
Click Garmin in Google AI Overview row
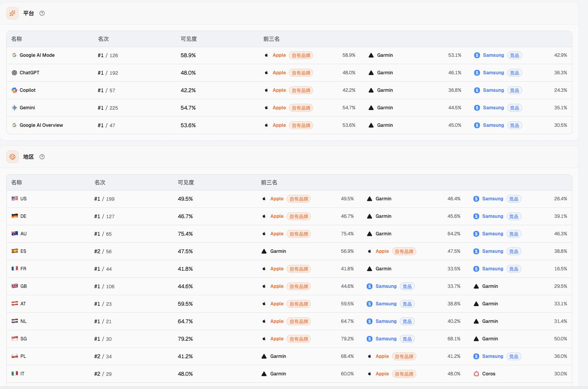point(385,125)
